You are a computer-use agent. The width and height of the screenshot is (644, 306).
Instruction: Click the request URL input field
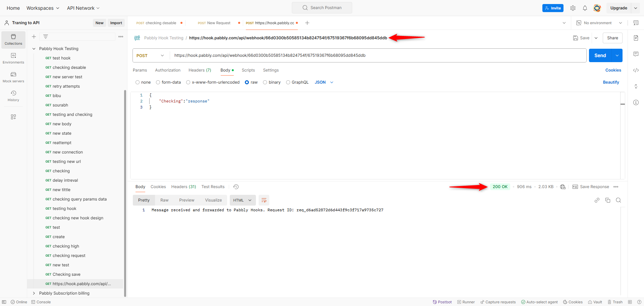378,55
